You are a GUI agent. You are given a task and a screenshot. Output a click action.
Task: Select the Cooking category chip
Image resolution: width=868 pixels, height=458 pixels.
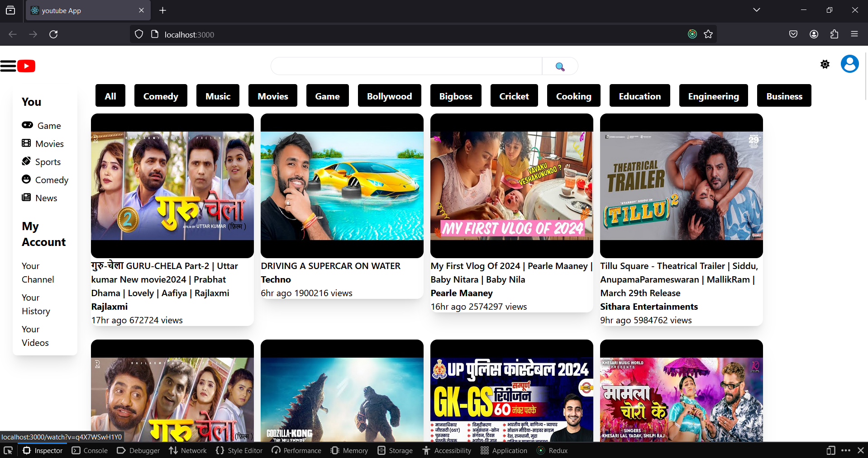[573, 96]
